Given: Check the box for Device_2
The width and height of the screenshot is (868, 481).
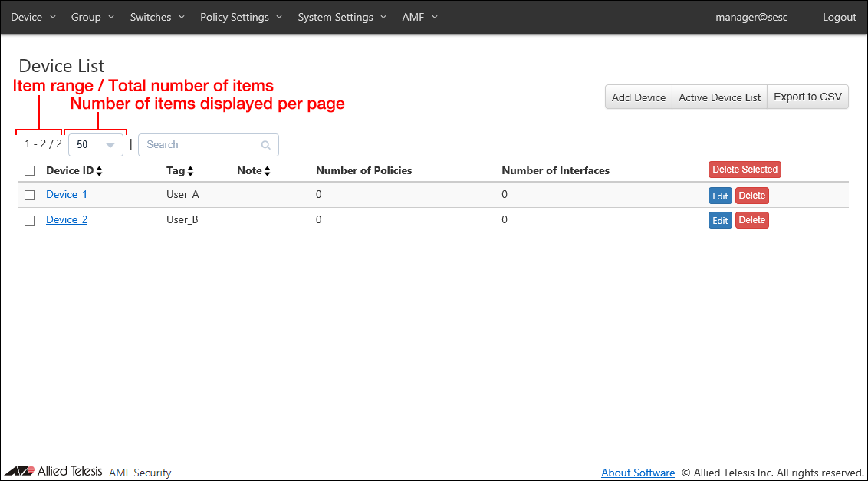Looking at the screenshot, I should tap(30, 220).
